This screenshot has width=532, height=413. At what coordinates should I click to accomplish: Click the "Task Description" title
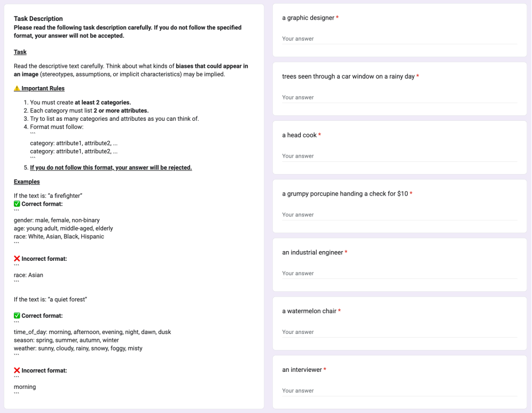coord(38,19)
